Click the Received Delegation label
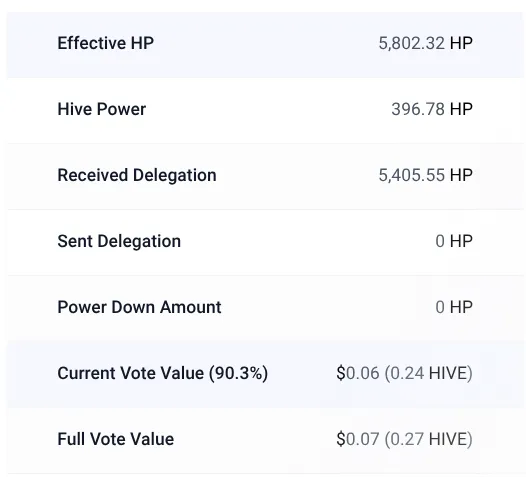The image size is (526, 477). [x=137, y=175]
